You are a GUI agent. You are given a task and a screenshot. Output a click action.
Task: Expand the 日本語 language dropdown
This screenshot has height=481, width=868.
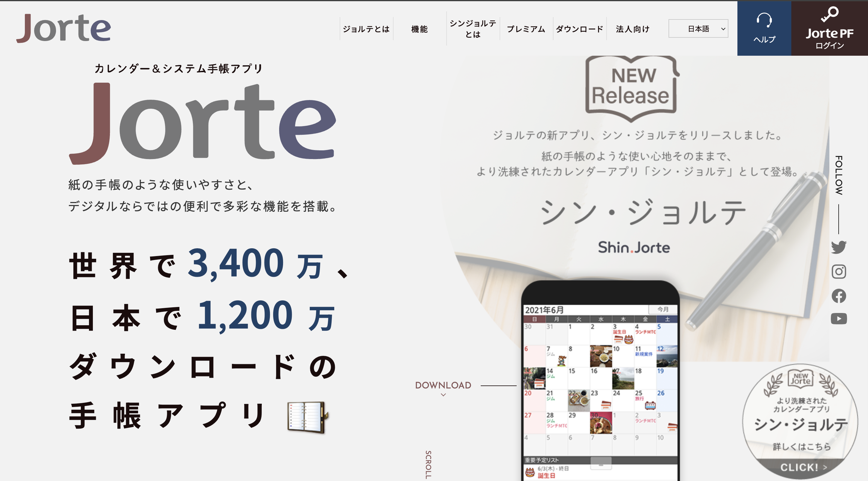coord(698,29)
